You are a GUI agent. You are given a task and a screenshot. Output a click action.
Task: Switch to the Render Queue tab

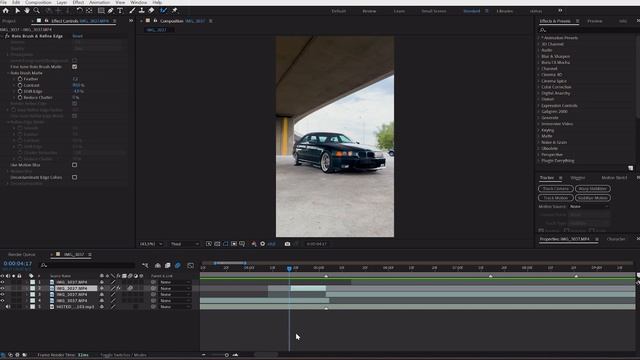point(22,254)
